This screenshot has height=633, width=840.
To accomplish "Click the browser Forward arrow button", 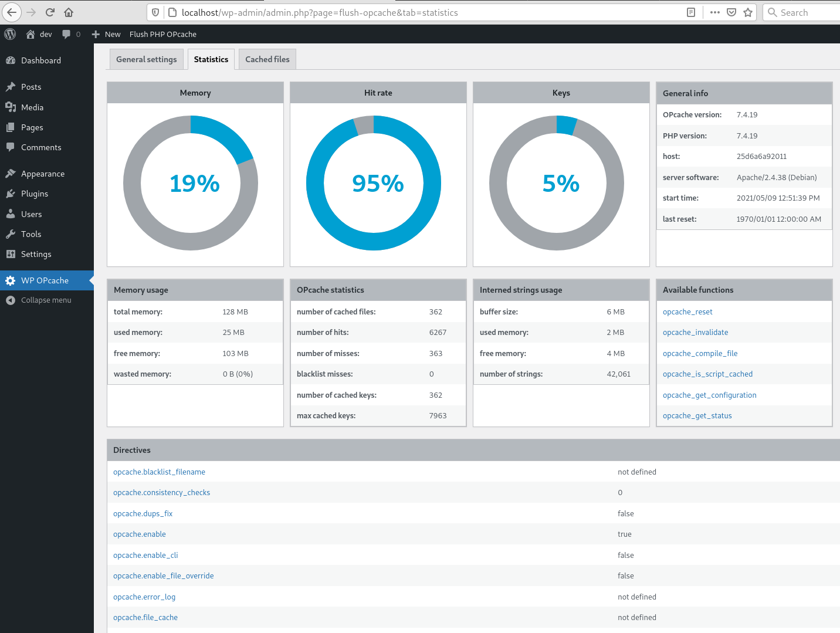I will click(31, 12).
